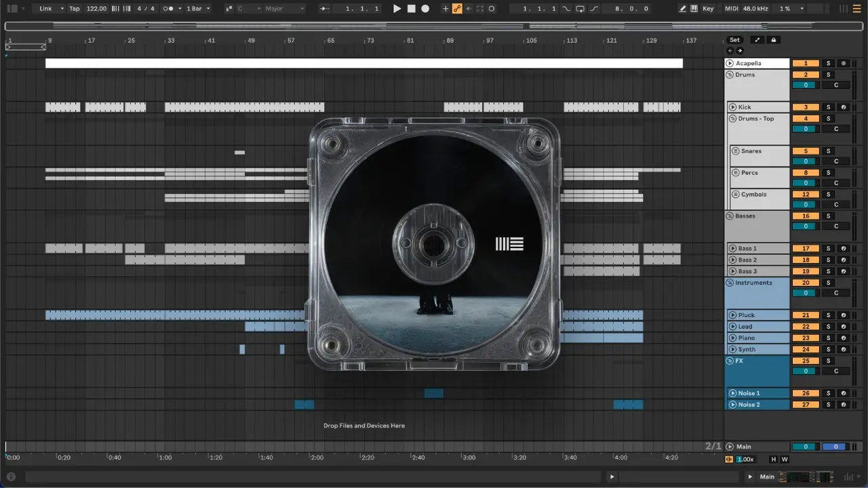
Task: Adjust the Drums track volume slider
Action: tap(806, 85)
